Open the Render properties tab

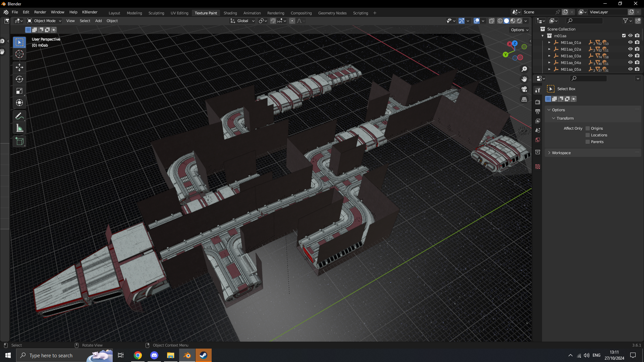[x=538, y=102]
